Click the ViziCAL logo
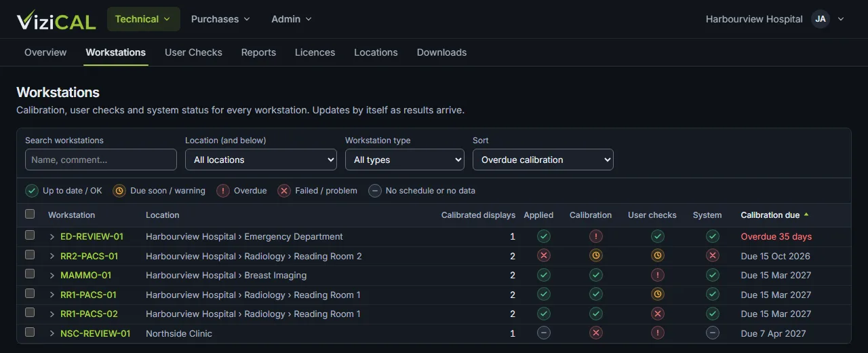The width and height of the screenshot is (868, 353). 56,20
